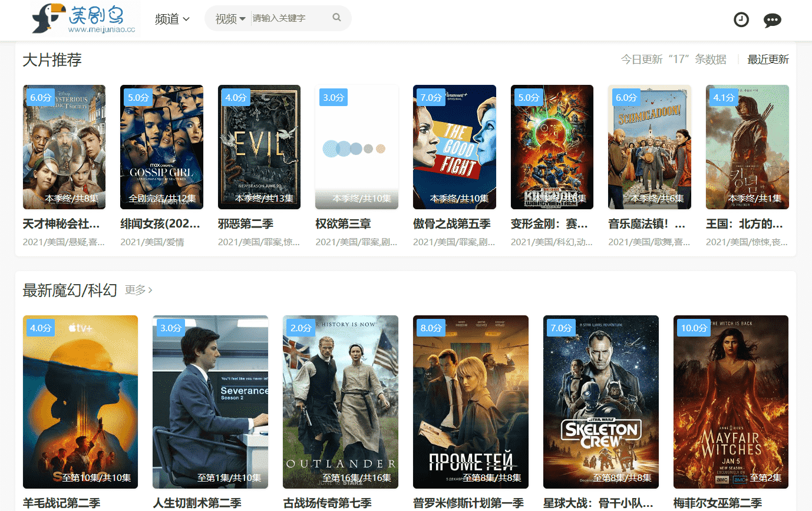Click the 7.0分 badge on The Good Fight
Viewport: 812px width, 511px height.
(431, 97)
